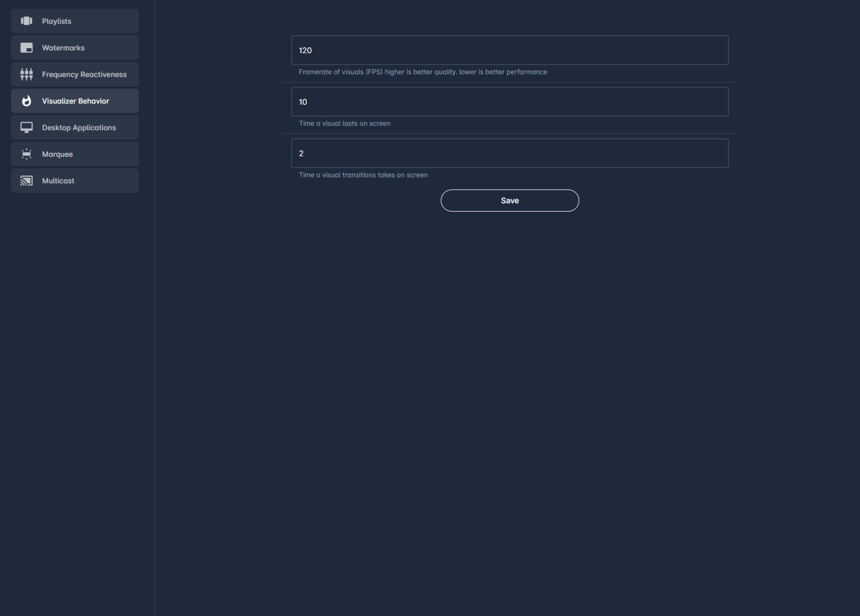Click the visual duration field showing 10
Screen dimensions: 860x616
coord(510,102)
